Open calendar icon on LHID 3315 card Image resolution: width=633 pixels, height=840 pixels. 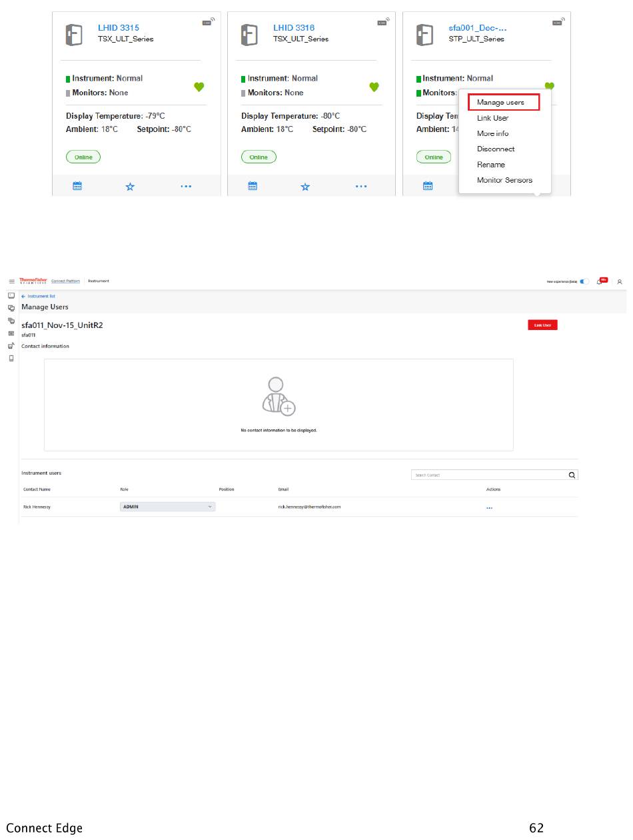pos(77,187)
